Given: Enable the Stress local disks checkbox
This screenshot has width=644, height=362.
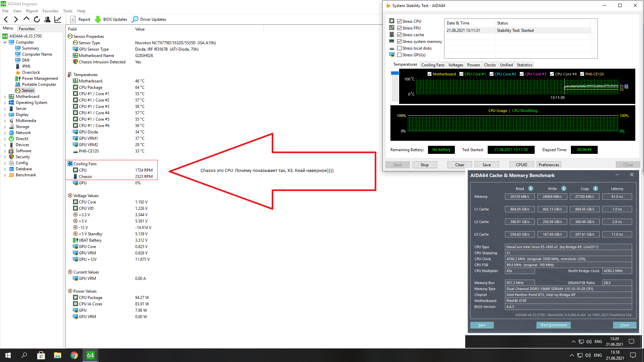Looking at the screenshot, I should [x=399, y=48].
